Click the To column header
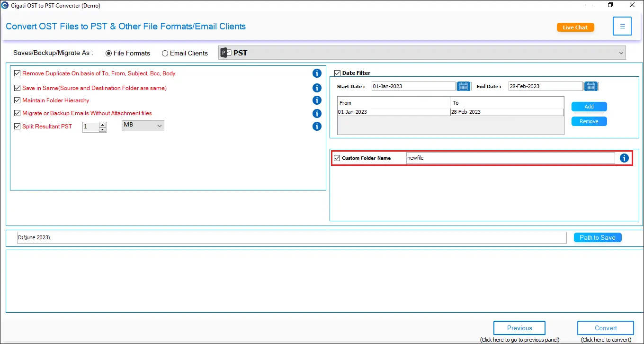644x344 pixels. [x=507, y=103]
